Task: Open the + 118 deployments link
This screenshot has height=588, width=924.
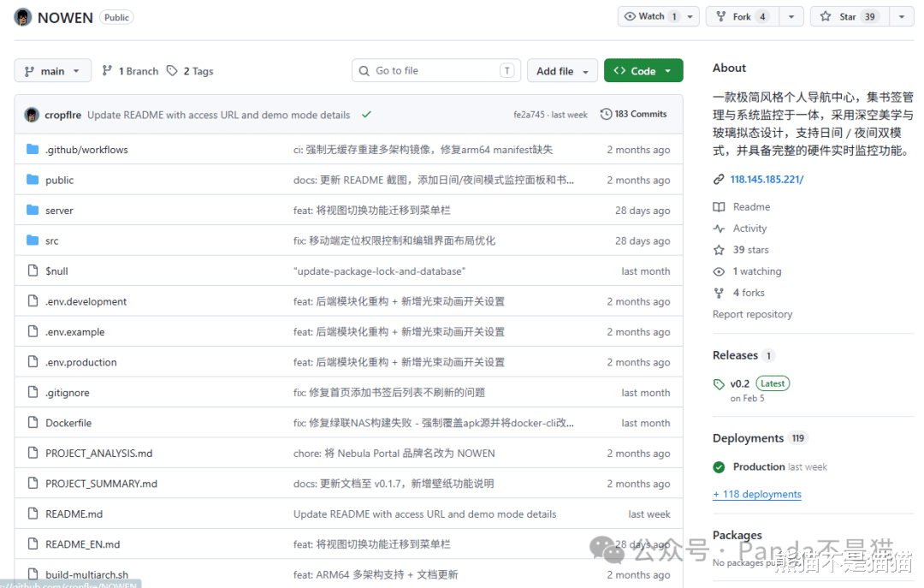Action: (757, 494)
